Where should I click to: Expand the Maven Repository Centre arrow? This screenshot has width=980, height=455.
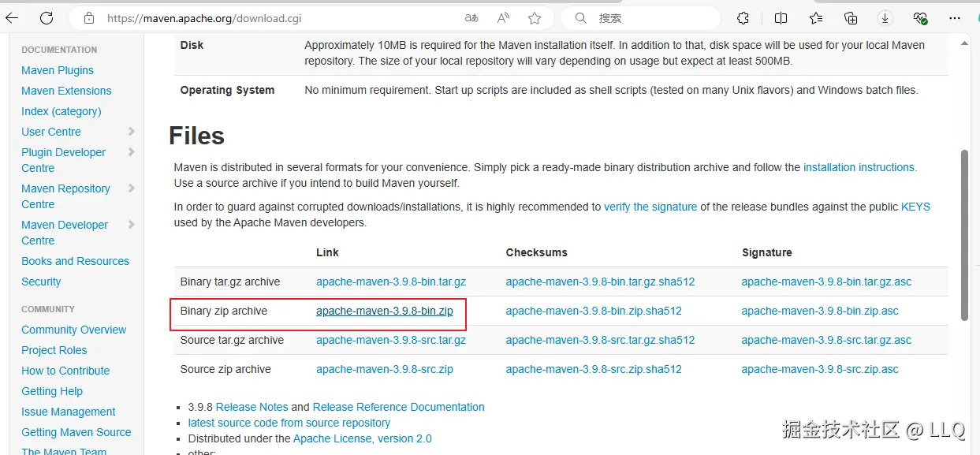131,188
